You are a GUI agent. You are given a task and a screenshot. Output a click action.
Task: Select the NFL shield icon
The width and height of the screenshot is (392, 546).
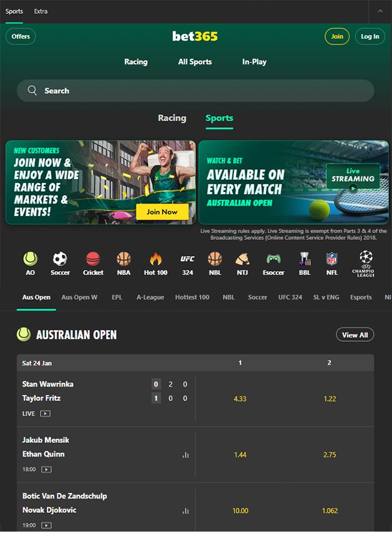332,259
